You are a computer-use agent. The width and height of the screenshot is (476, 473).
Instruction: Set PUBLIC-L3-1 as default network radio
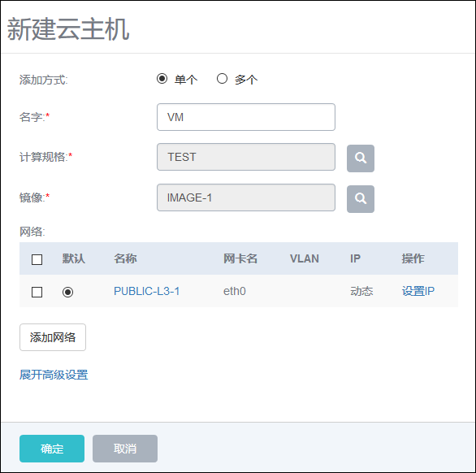click(67, 293)
